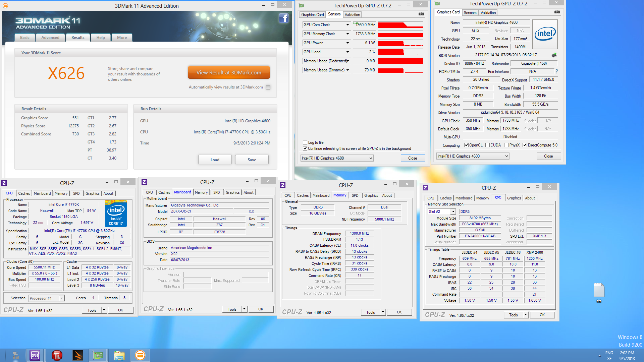Open the txt file on the desktop
This screenshot has width=644, height=362.
599,293
